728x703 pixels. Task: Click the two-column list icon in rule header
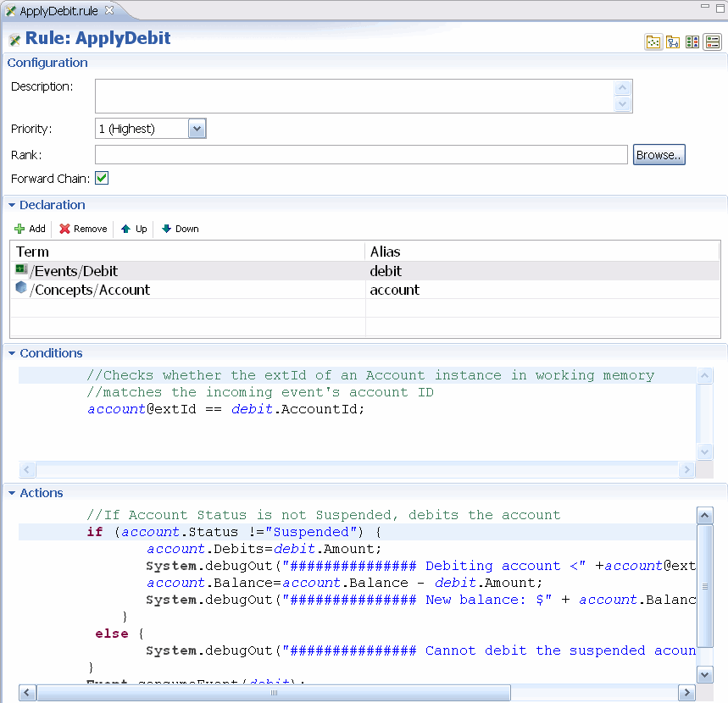692,42
